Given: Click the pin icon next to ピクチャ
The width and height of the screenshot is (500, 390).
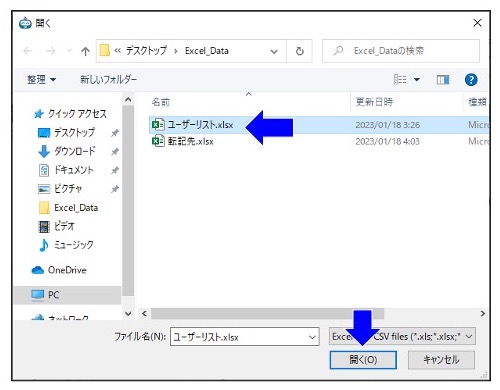Looking at the screenshot, I should pyautogui.click(x=115, y=189).
